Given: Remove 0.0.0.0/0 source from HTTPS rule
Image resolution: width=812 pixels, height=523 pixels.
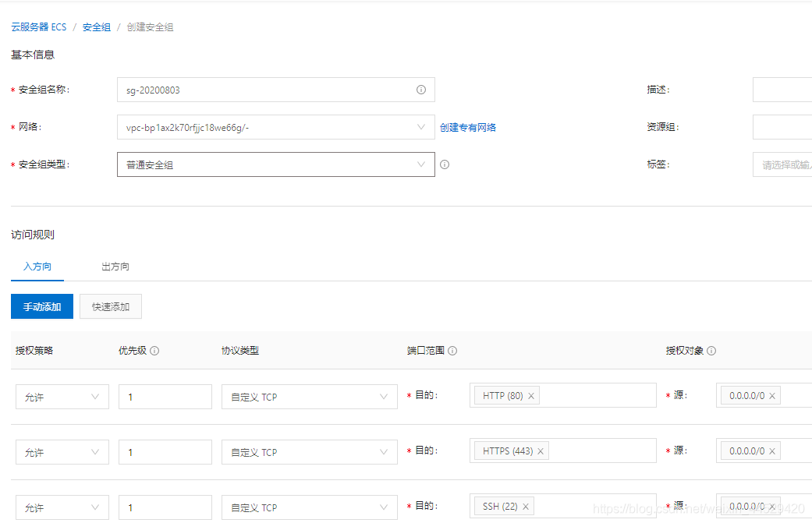Looking at the screenshot, I should point(772,451).
